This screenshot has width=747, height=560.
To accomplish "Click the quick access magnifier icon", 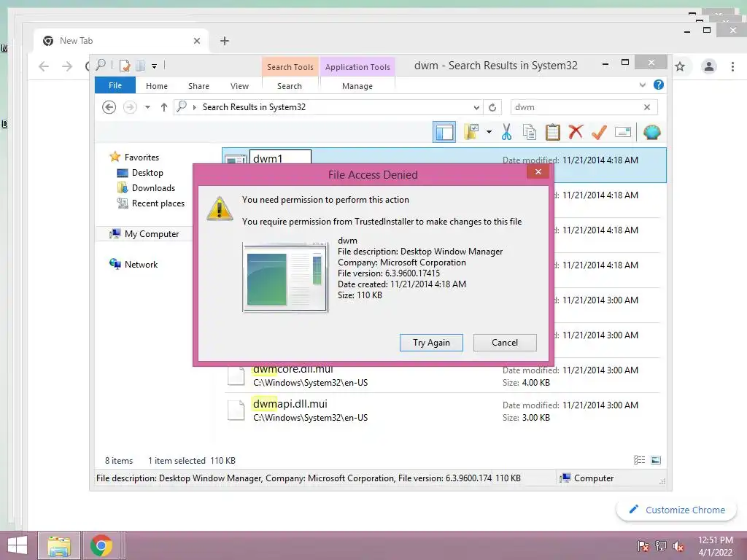I will 101,65.
